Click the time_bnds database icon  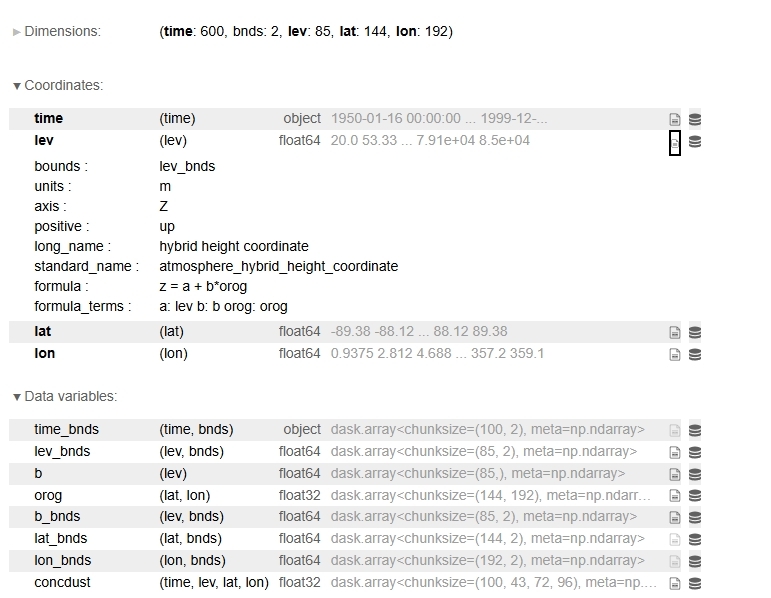tap(695, 430)
